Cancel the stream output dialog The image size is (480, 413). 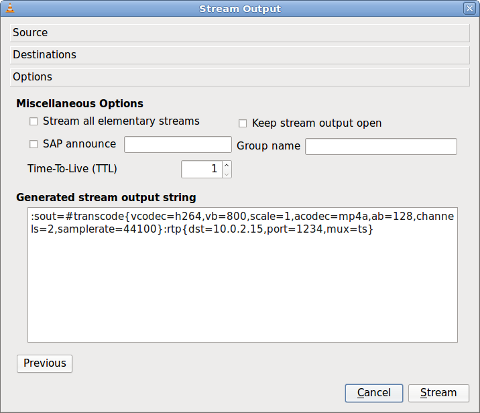[374, 393]
